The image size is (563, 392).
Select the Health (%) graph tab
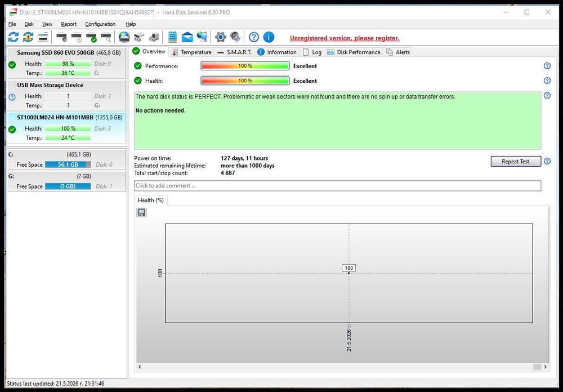151,201
